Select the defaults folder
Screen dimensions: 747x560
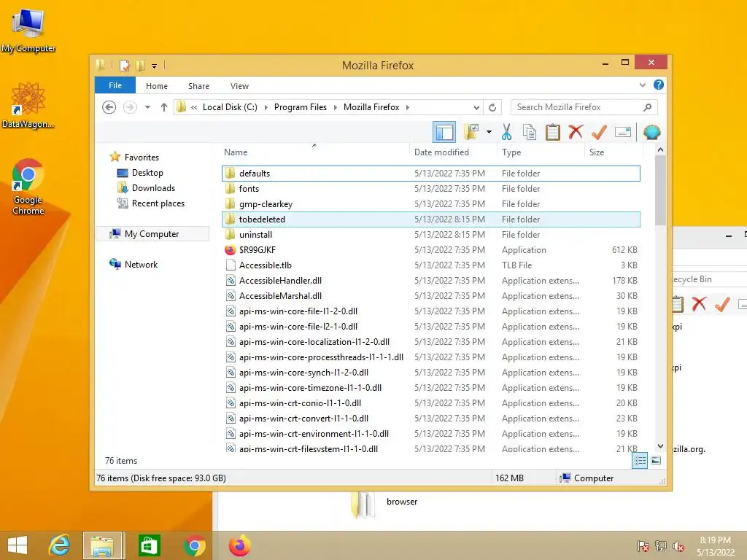click(430, 174)
